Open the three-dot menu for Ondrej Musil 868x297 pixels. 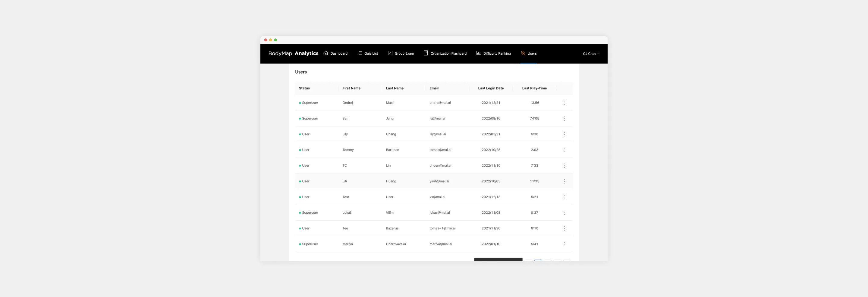point(564,103)
